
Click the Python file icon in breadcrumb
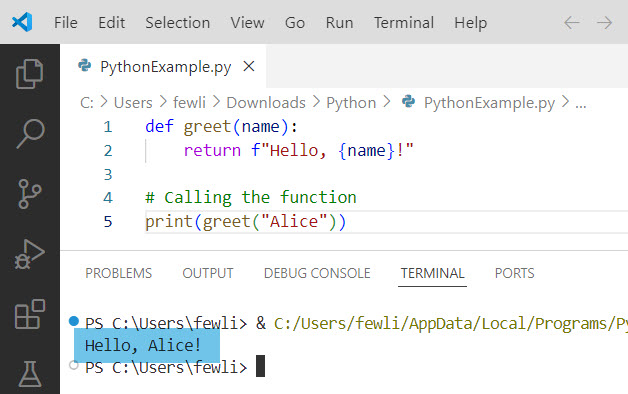coord(408,101)
